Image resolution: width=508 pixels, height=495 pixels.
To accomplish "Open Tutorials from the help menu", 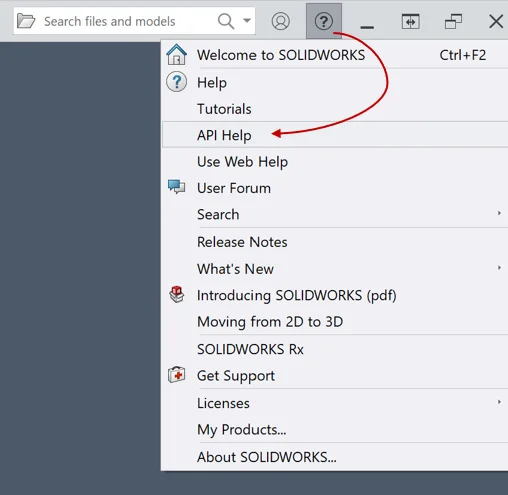I will (335, 109).
